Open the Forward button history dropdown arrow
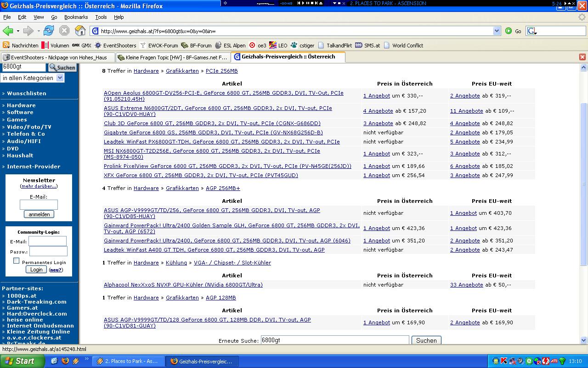 tap(39, 31)
